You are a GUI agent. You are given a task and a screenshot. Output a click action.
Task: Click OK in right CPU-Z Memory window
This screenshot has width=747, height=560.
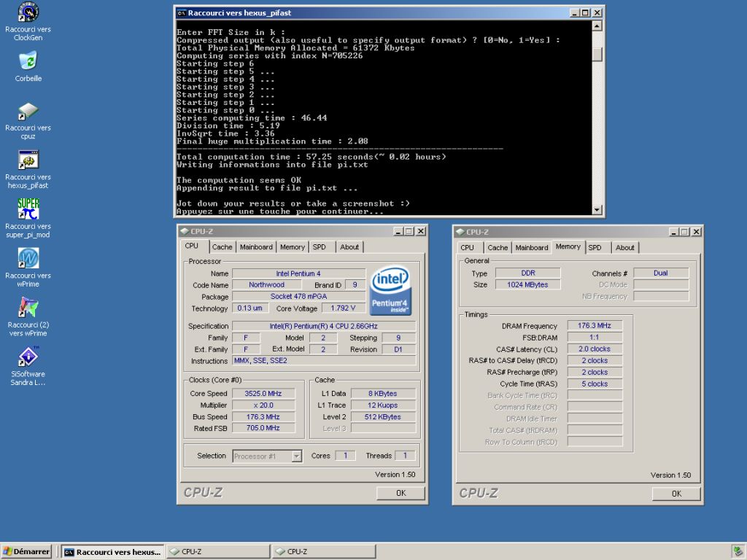pyautogui.click(x=676, y=494)
